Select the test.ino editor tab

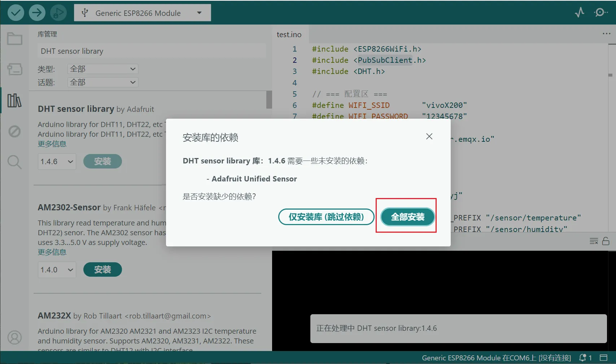click(x=289, y=35)
